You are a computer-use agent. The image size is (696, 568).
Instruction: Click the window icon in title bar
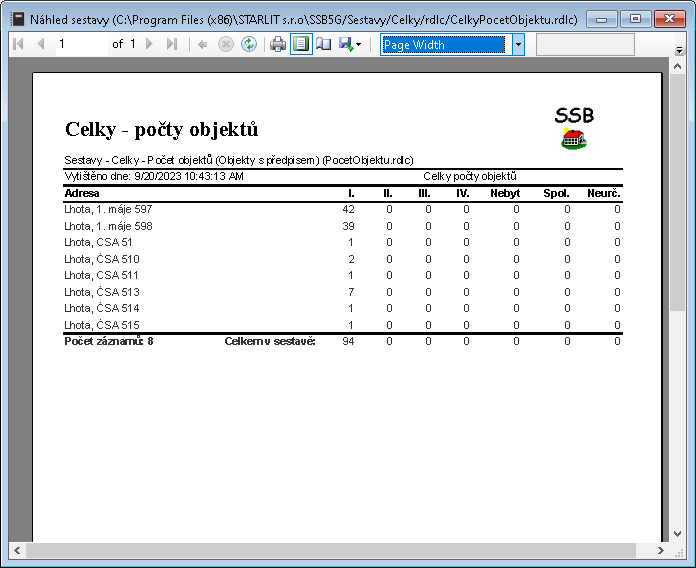(x=17, y=18)
